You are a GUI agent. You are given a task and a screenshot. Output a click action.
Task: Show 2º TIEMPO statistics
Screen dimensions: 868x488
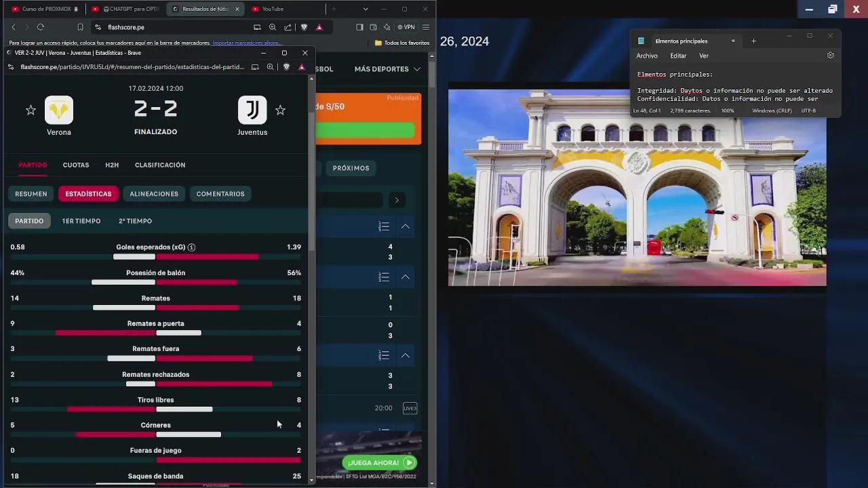136,221
